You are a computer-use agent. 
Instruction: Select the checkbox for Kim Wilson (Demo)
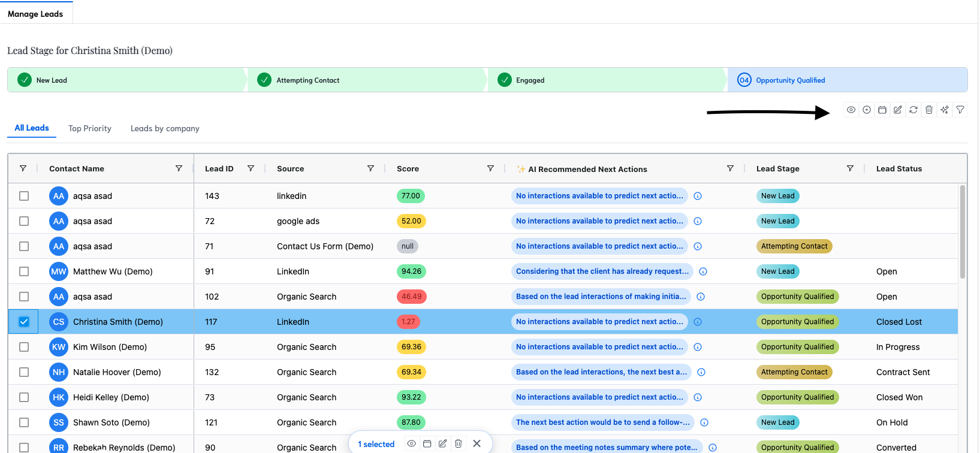click(x=24, y=347)
